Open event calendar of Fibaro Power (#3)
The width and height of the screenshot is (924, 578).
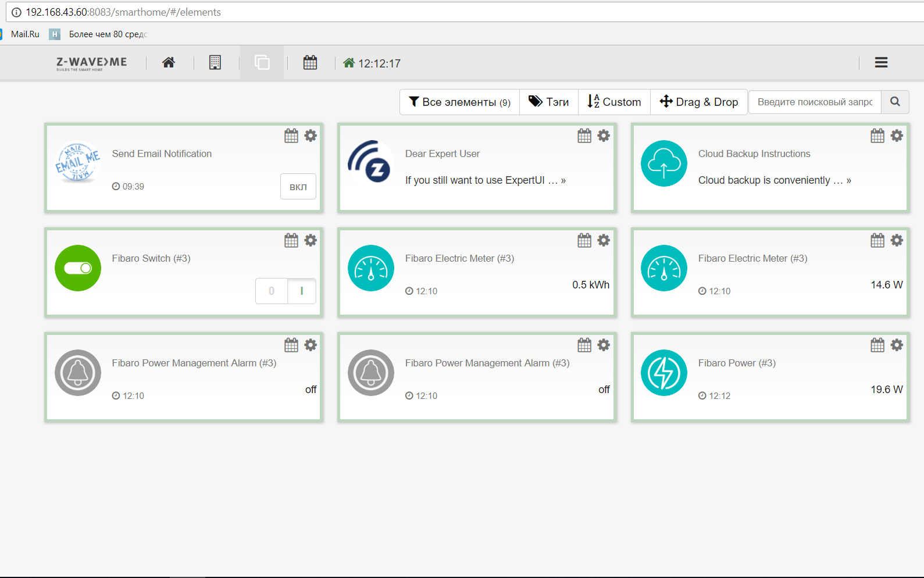point(877,345)
